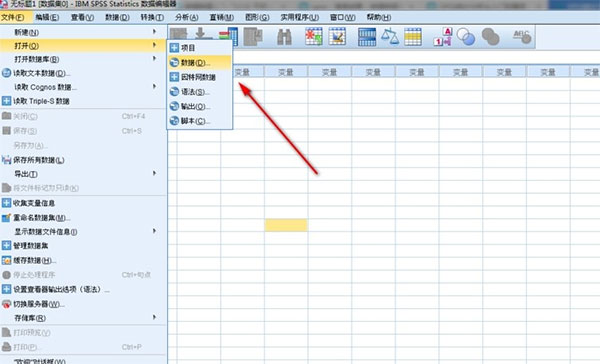
Task: Expand the 新建(N) submenu arrow
Action: (x=155, y=32)
